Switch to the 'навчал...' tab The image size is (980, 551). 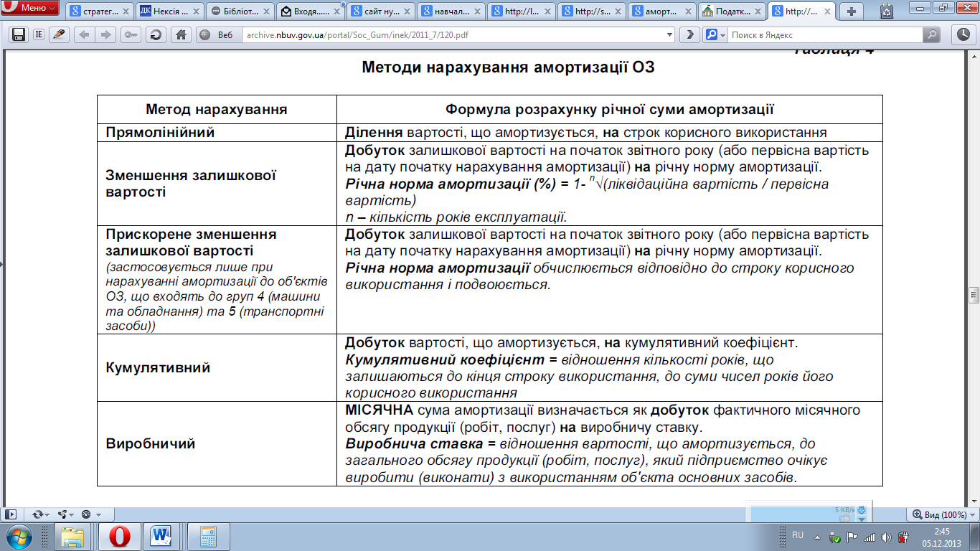click(451, 11)
